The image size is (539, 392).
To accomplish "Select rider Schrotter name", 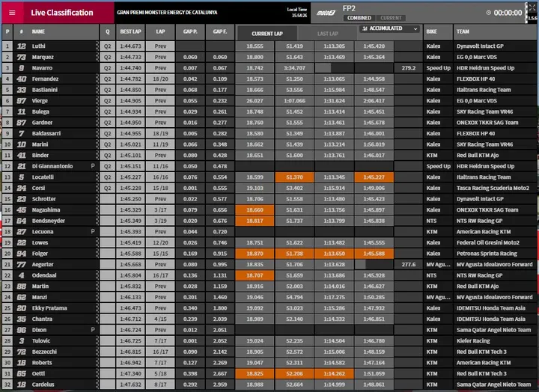I will (43, 199).
